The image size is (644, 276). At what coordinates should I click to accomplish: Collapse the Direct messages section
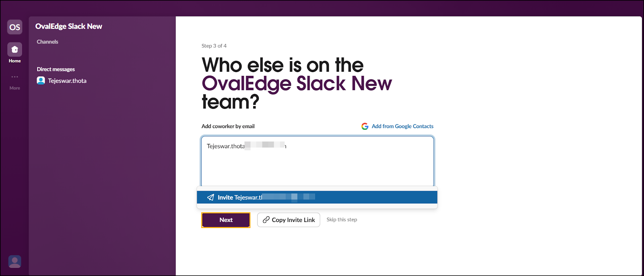click(x=56, y=69)
